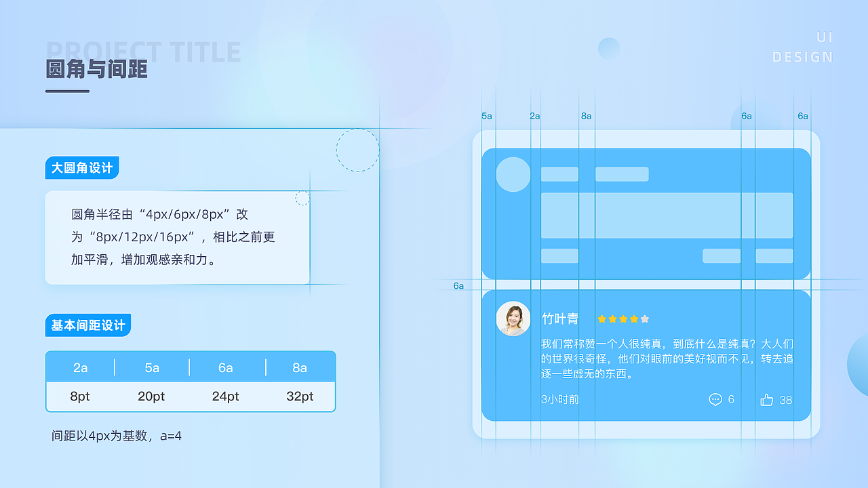Click the third yellow star in the rating row
The height and width of the screenshot is (488, 868).
click(623, 319)
